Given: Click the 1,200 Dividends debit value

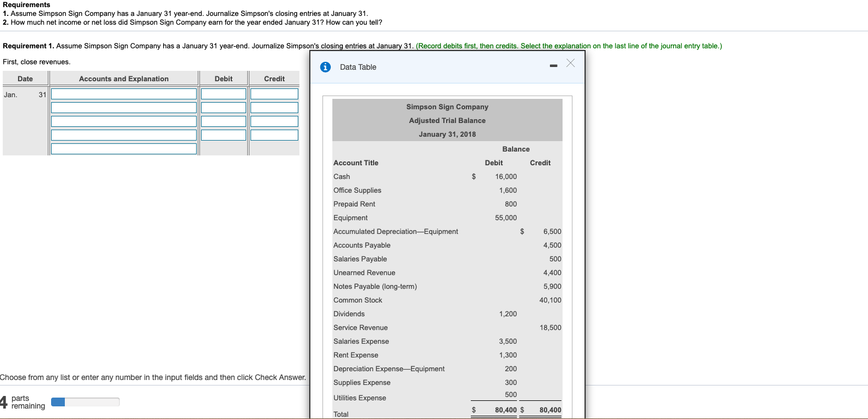Looking at the screenshot, I should (508, 314).
